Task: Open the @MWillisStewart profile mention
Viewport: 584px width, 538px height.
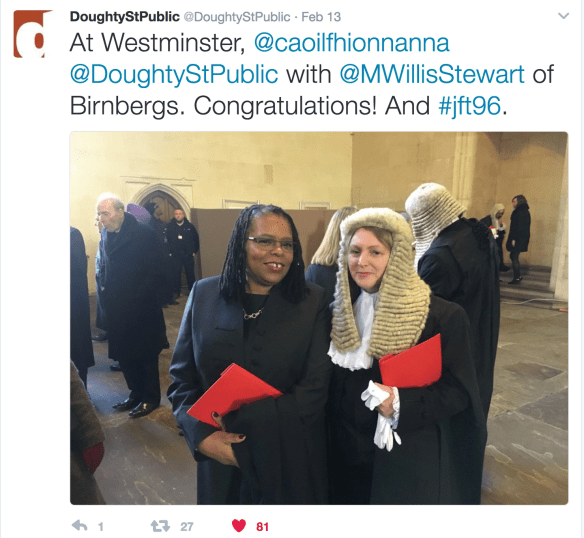Action: point(432,74)
